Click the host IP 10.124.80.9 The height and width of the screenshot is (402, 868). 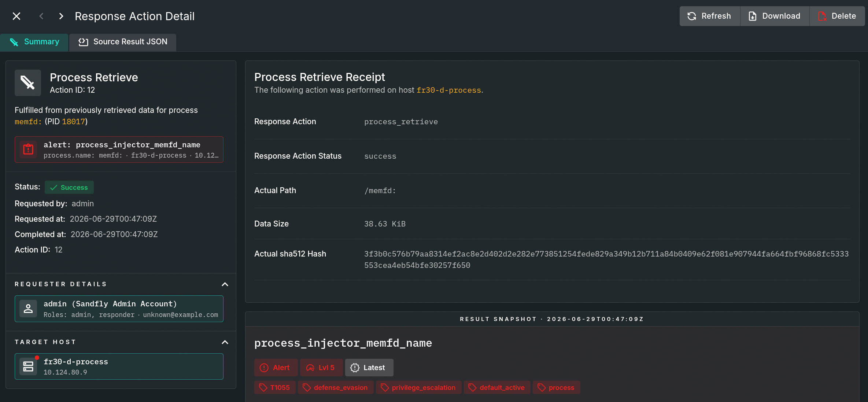pos(65,372)
